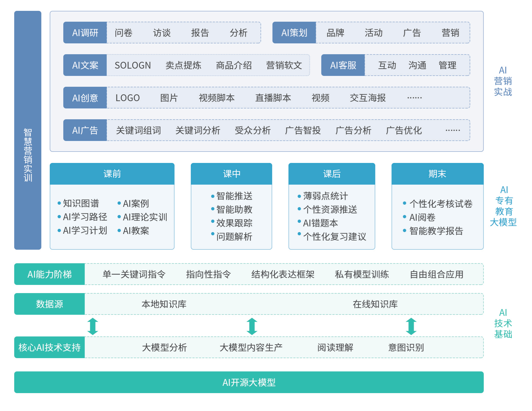The width and height of the screenshot is (532, 411).
Task: Click the 本地知识库 text
Action: tap(164, 304)
